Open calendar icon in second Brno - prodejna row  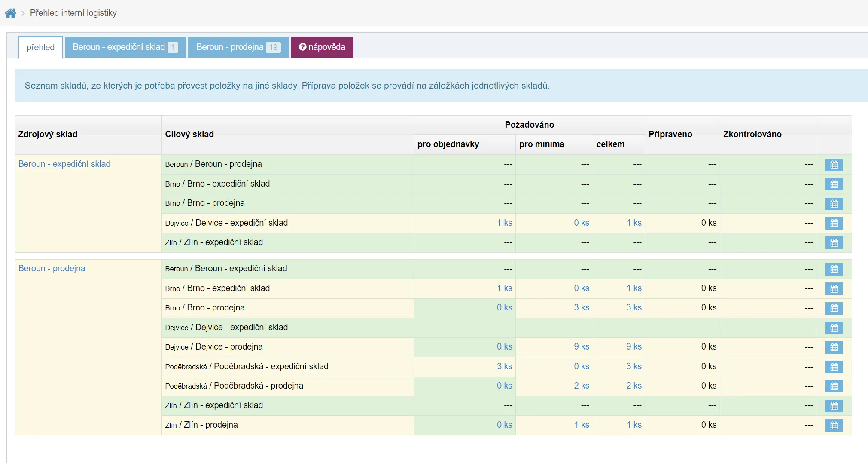834,308
